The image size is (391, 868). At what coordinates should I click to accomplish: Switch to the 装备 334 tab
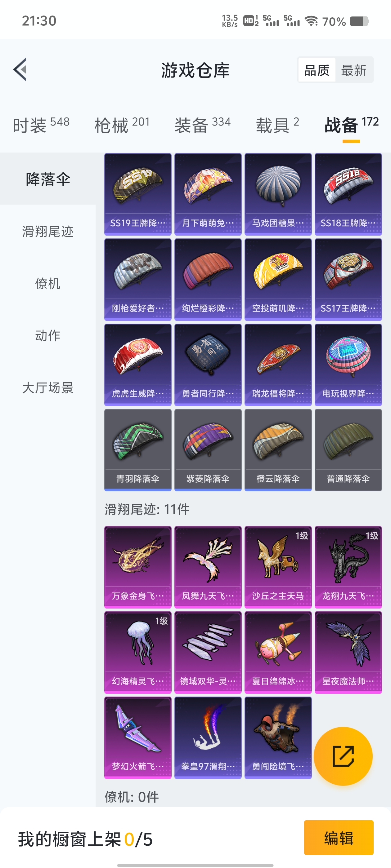[x=202, y=125]
